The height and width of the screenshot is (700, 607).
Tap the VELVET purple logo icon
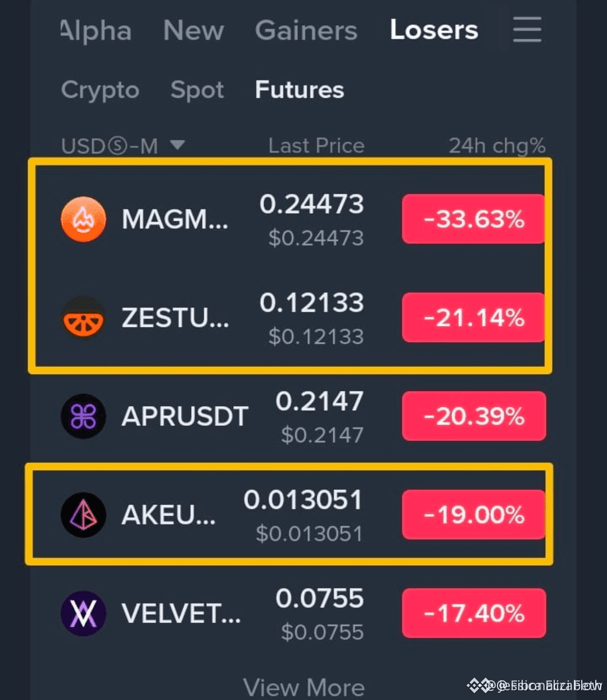coord(83,613)
